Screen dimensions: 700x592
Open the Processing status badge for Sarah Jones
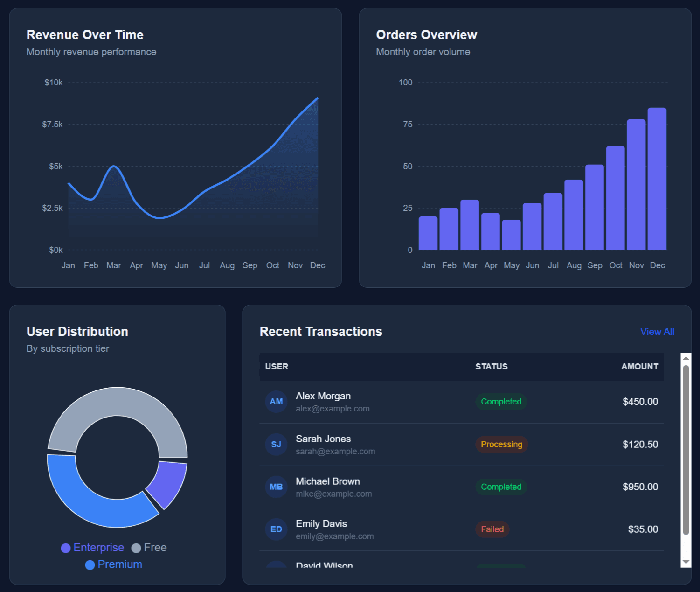click(501, 444)
